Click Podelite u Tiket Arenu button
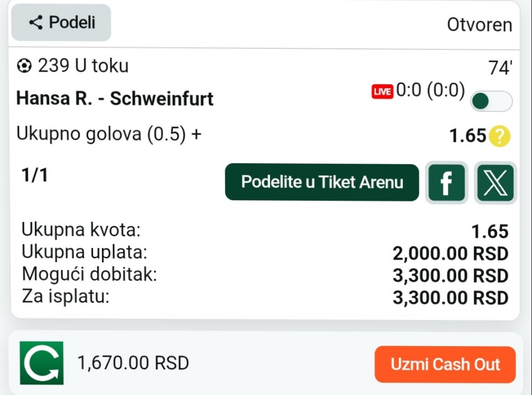Viewport: 532px width, 395px height. coord(322,182)
